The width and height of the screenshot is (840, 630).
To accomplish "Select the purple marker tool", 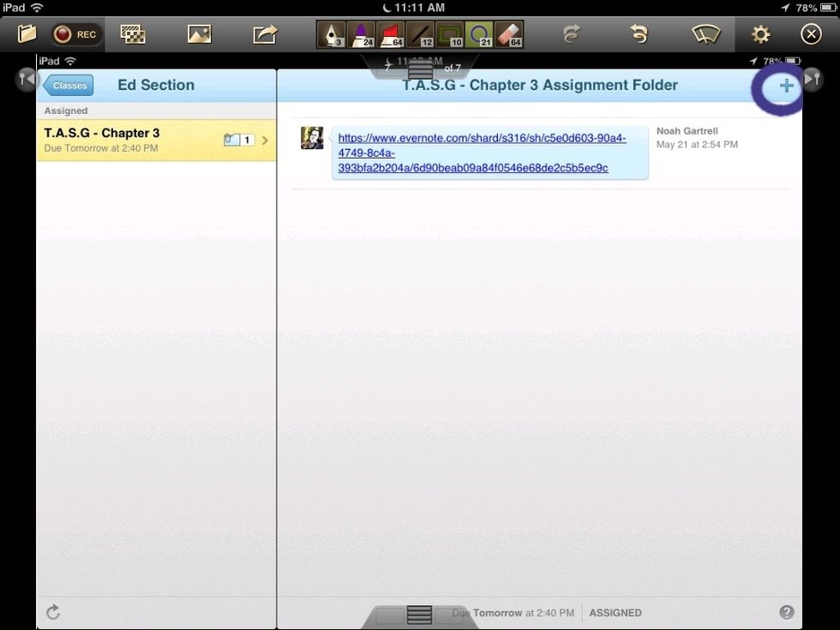I will (x=363, y=34).
